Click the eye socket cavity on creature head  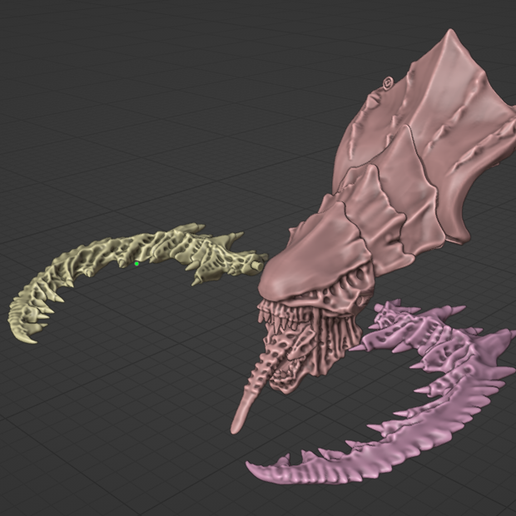coord(360,275)
